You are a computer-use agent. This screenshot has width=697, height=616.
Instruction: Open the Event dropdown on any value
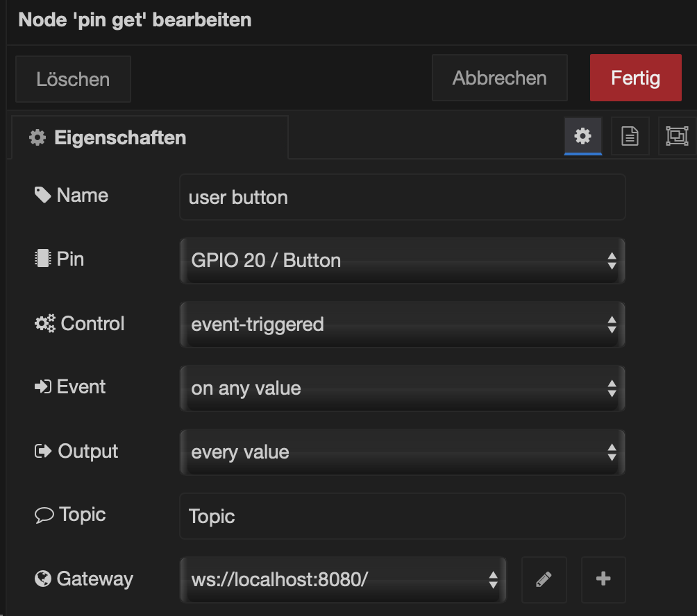(402, 388)
